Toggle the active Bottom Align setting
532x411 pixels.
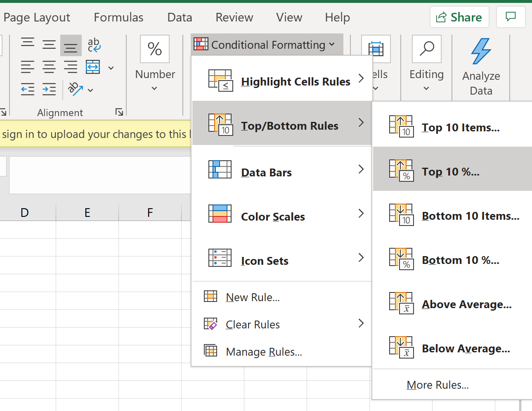click(71, 45)
